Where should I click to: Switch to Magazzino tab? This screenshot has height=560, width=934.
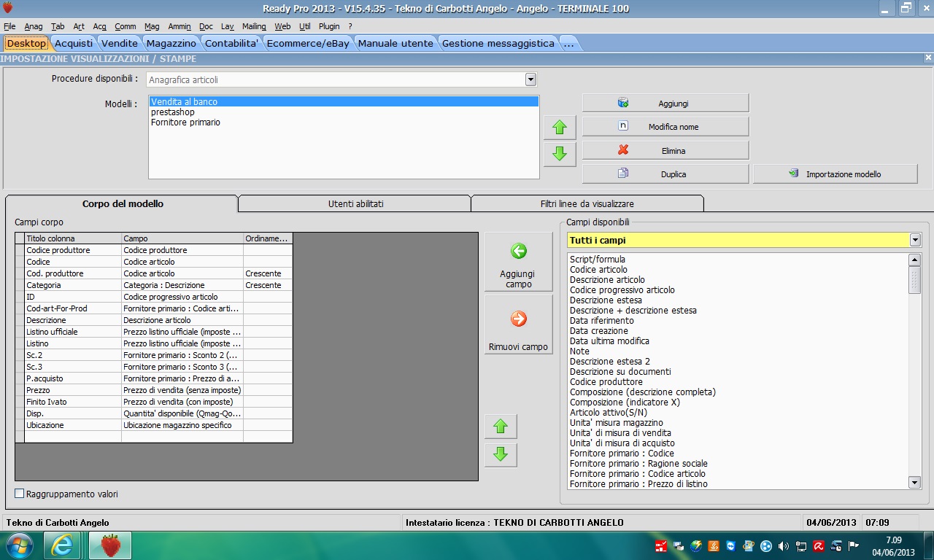171,43
